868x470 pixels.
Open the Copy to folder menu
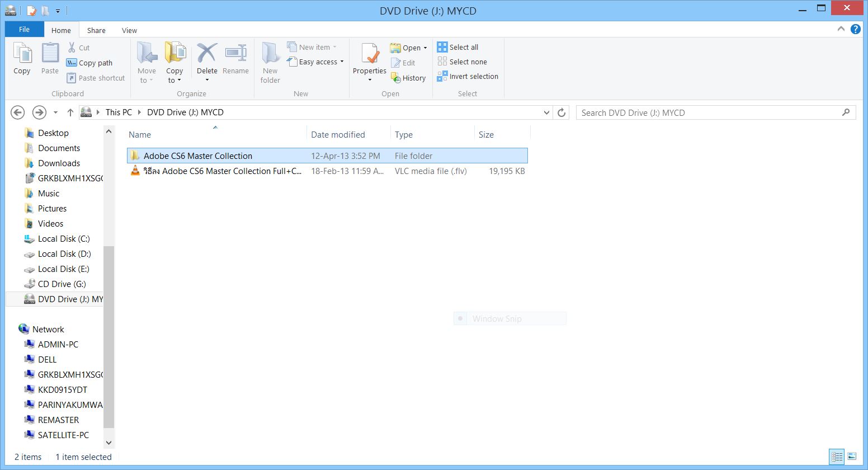174,63
